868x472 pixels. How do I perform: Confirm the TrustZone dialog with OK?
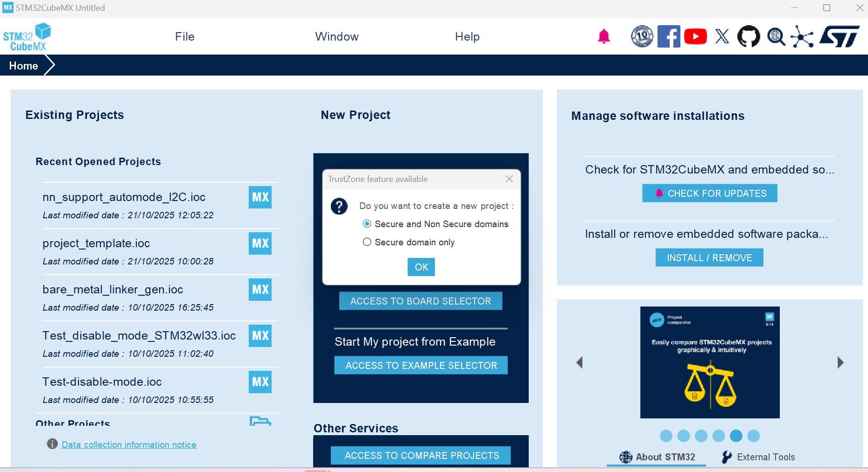[421, 267]
